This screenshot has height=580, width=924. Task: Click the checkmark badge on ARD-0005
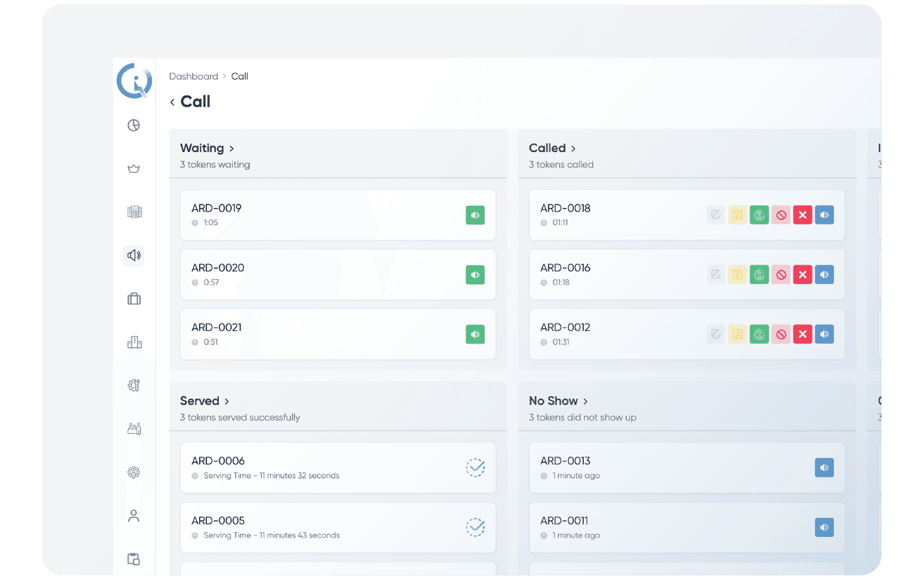pyautogui.click(x=475, y=527)
